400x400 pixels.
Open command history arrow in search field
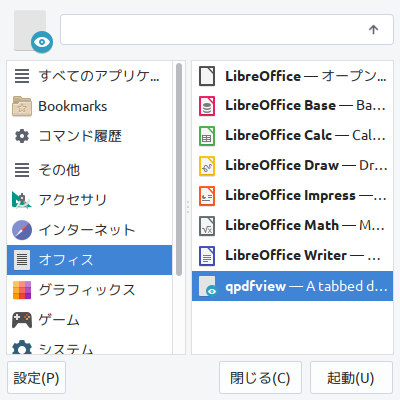click(x=373, y=30)
